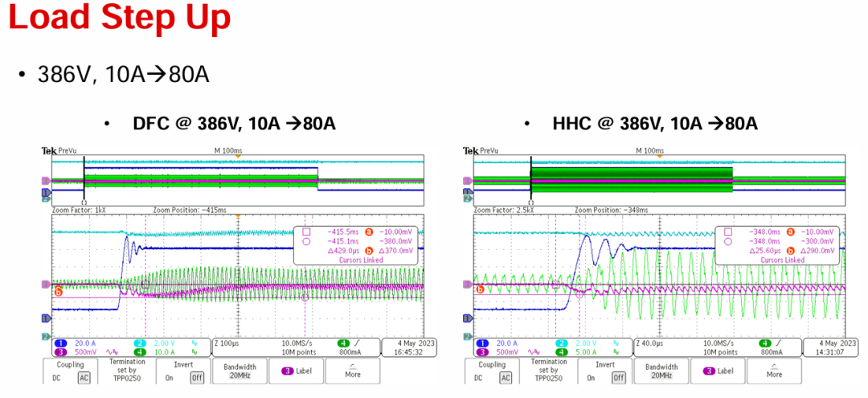Image resolution: width=868 pixels, height=398 pixels.
Task: Click orange cursor 'b' icon in HHC cursor readout box
Action: point(791,250)
